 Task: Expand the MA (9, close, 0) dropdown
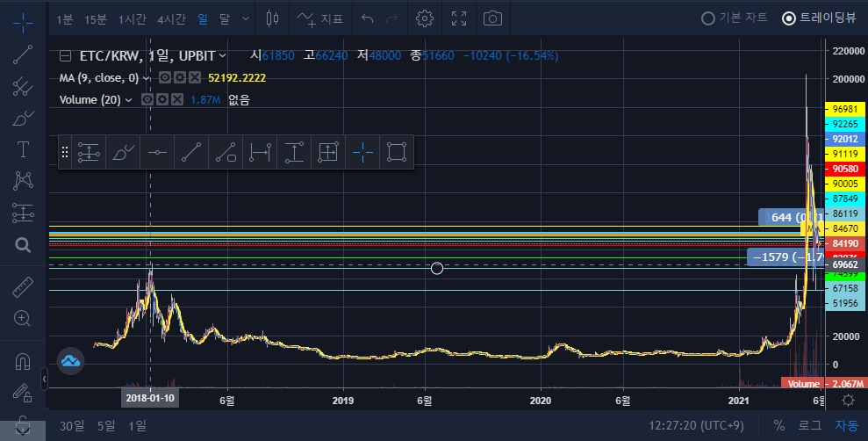[x=147, y=78]
